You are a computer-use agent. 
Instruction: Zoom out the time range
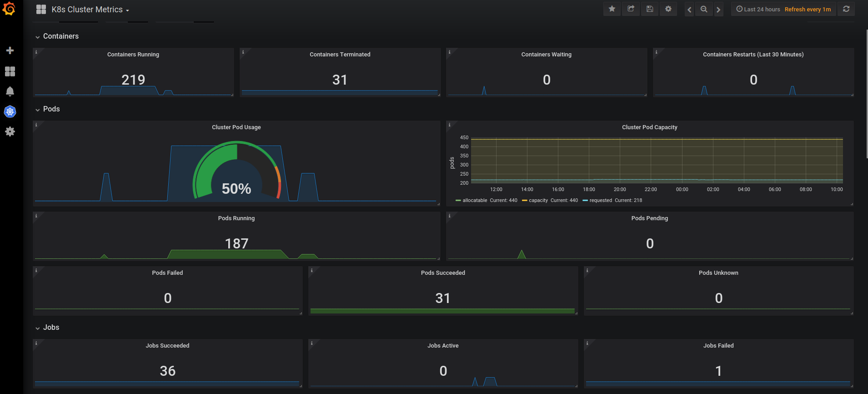click(704, 9)
